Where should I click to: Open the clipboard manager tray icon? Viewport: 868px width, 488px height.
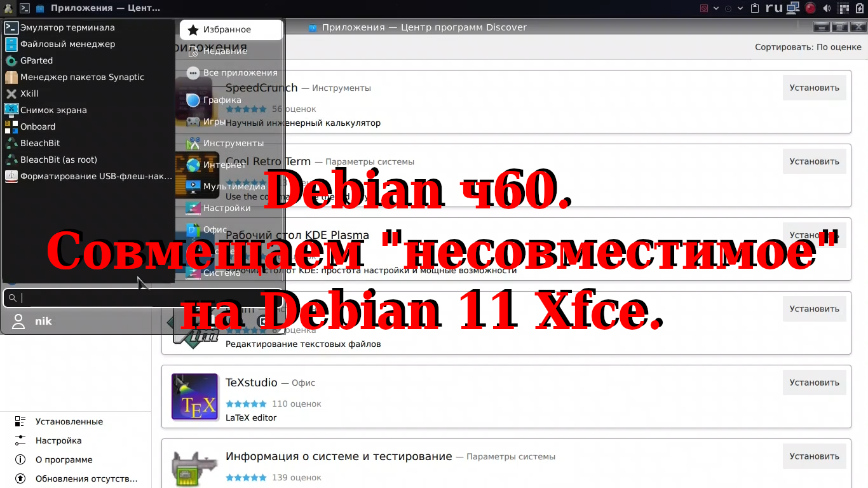755,8
